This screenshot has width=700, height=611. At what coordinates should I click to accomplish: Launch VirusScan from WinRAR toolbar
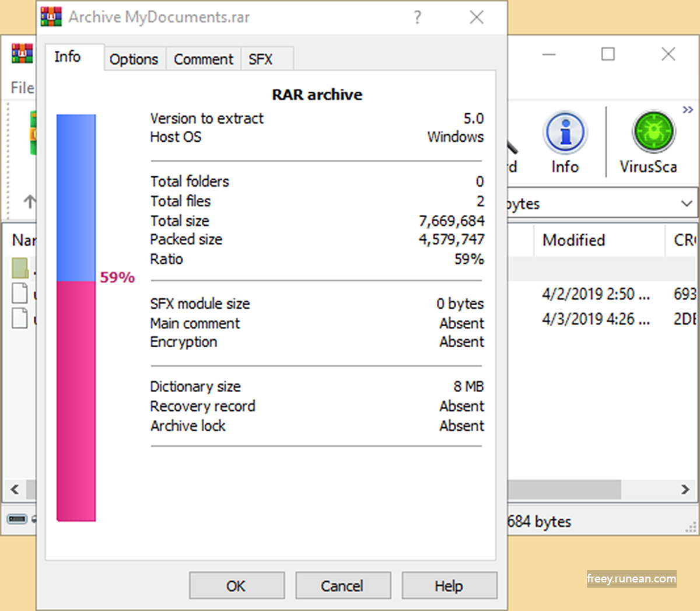648,143
